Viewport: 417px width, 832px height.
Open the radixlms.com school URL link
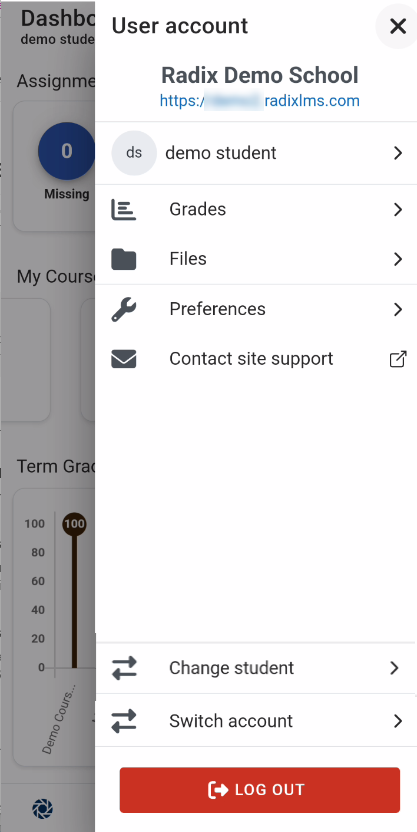(259, 101)
